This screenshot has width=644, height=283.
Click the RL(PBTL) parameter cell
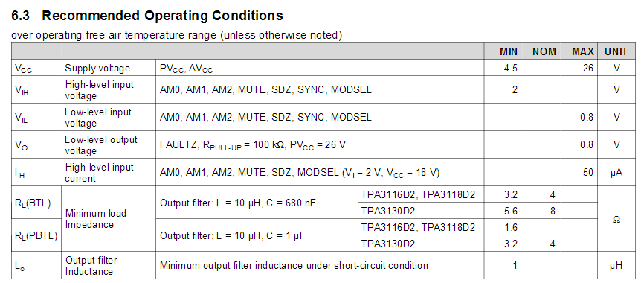pyautogui.click(x=36, y=237)
